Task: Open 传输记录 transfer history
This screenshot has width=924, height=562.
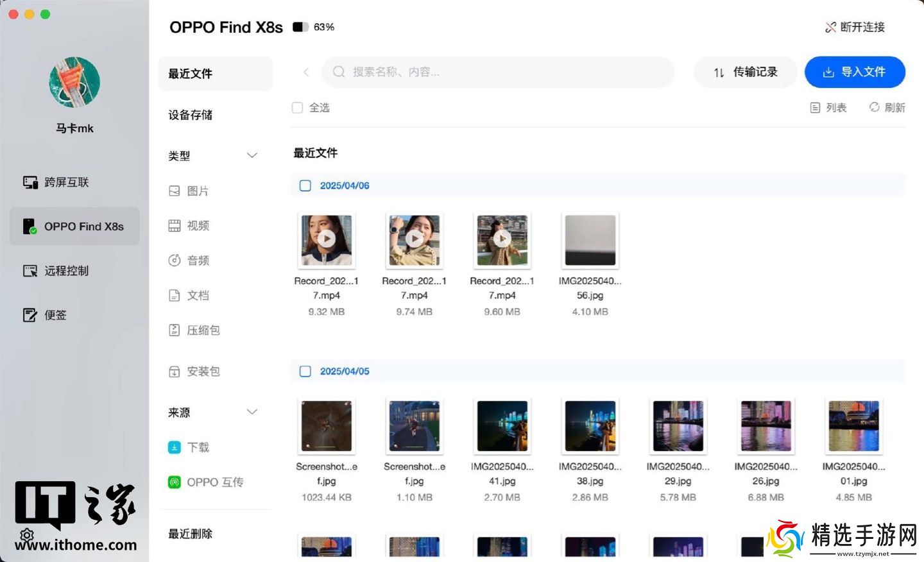Action: click(x=745, y=72)
